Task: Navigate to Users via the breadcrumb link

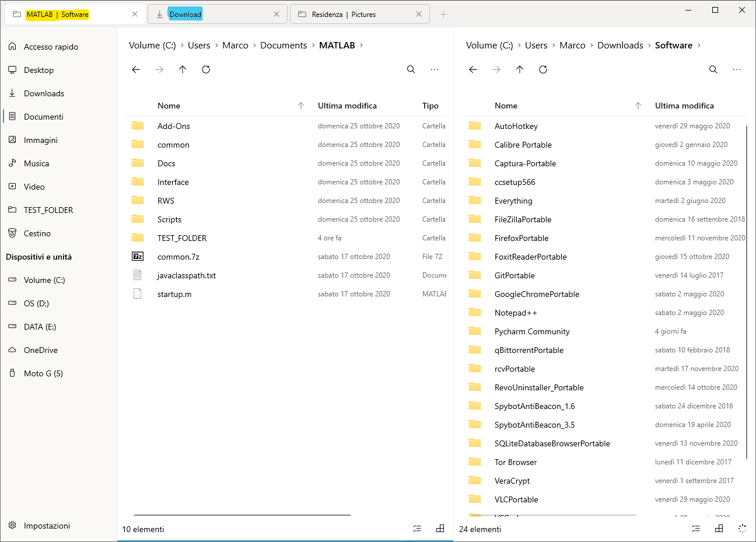Action: tap(199, 45)
